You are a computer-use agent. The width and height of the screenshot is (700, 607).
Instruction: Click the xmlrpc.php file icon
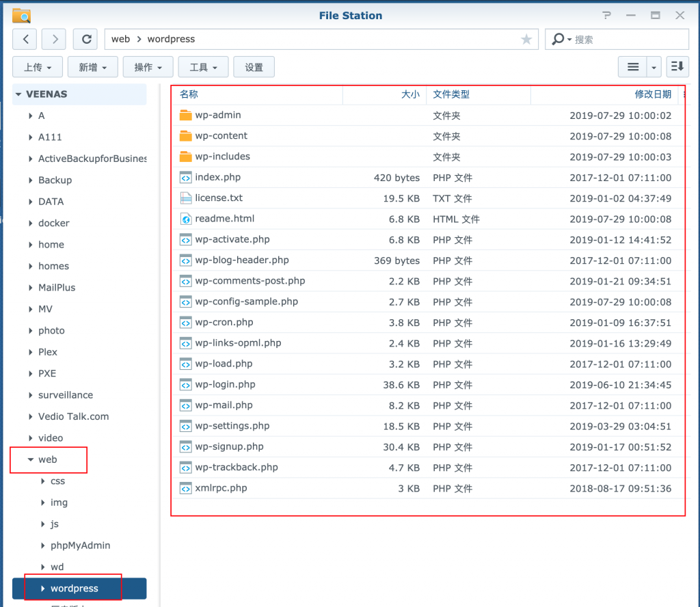186,488
